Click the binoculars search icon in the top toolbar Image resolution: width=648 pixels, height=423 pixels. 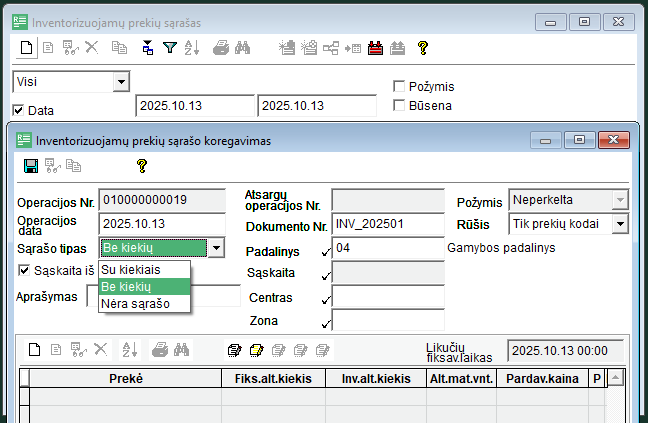(x=242, y=47)
